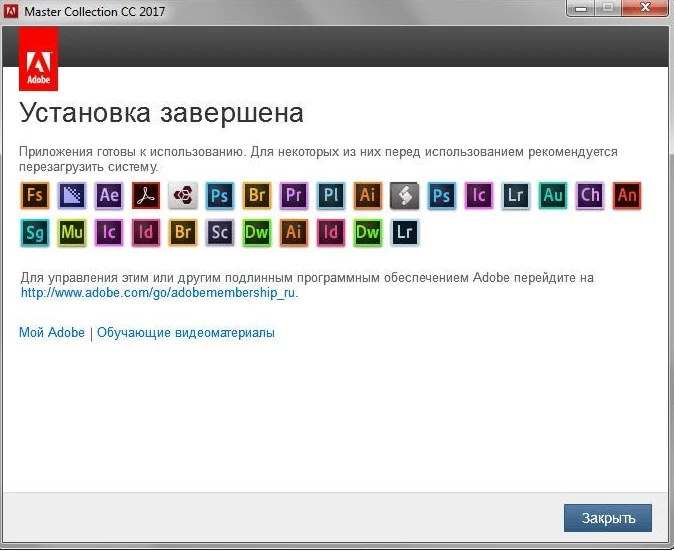Open the Audition (Au) icon
This screenshot has width=674, height=551.
552,196
